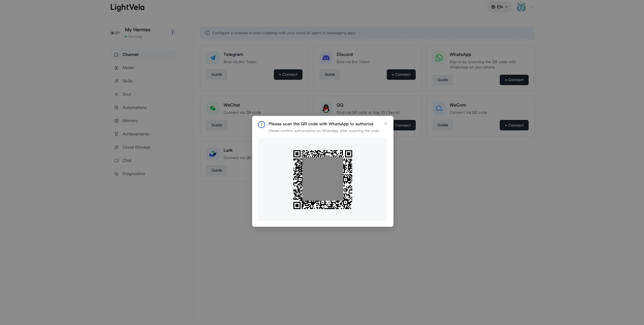Click the WhatsApp QR code image

click(x=323, y=179)
